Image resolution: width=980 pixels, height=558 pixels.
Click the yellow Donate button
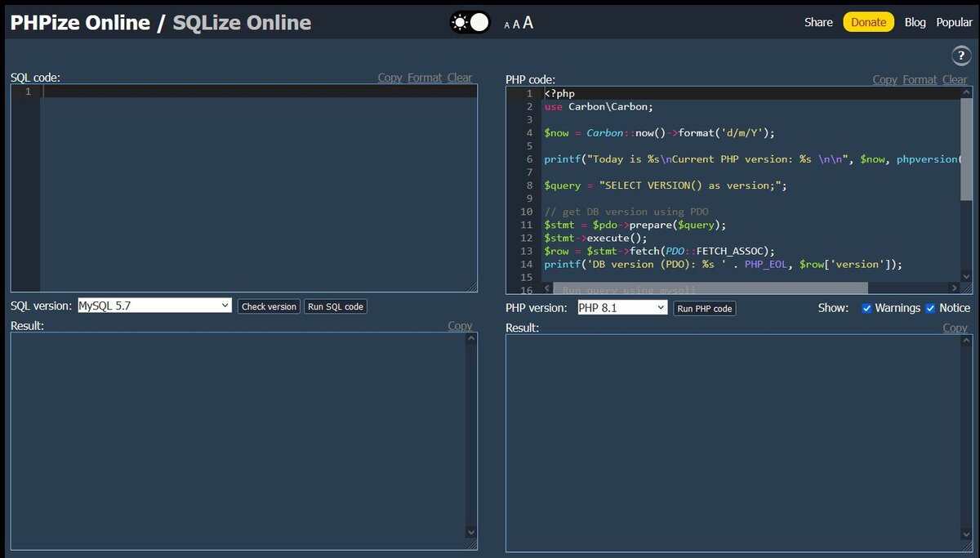(x=869, y=23)
